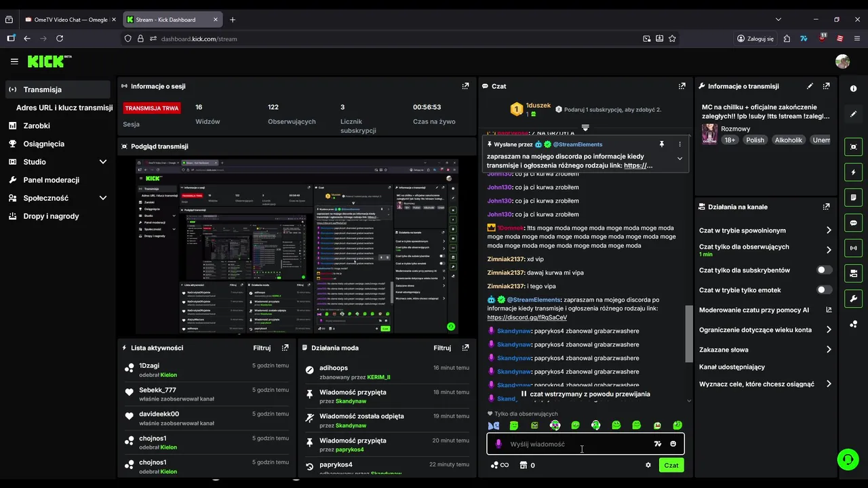Image resolution: width=868 pixels, height=488 pixels.
Task: Click the wrench icon in the right sidebar
Action: click(853, 299)
